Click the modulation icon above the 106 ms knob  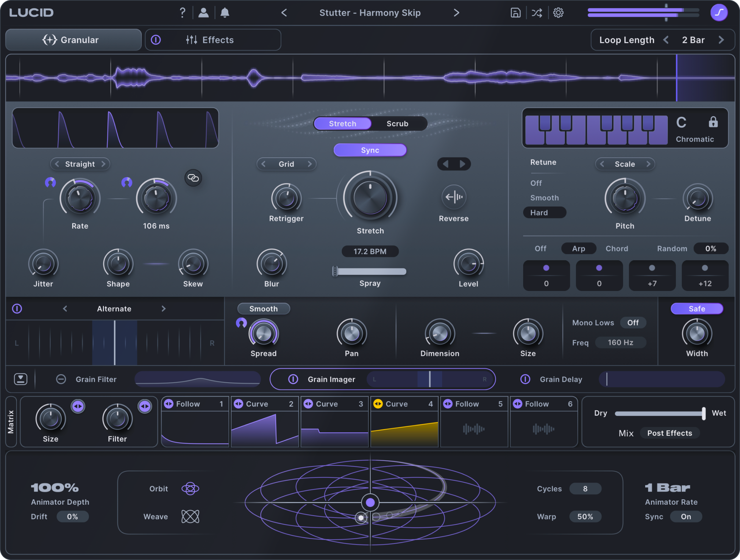[127, 182]
